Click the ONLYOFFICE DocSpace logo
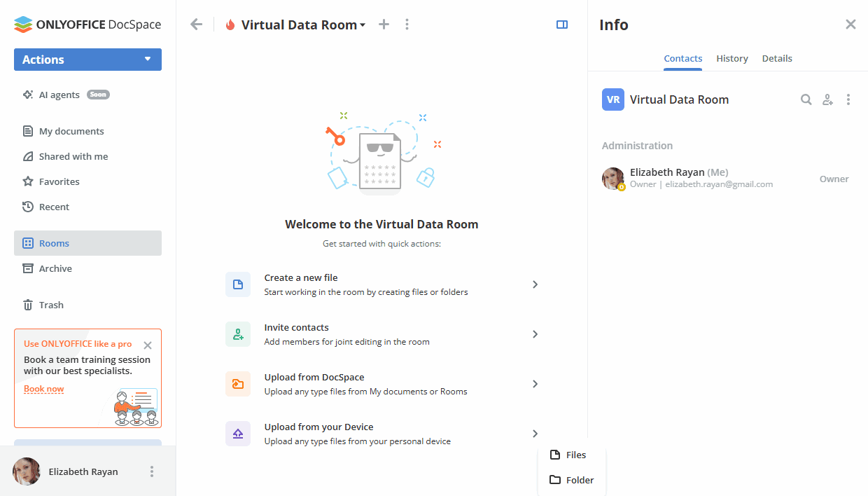This screenshot has height=496, width=868. coord(87,24)
